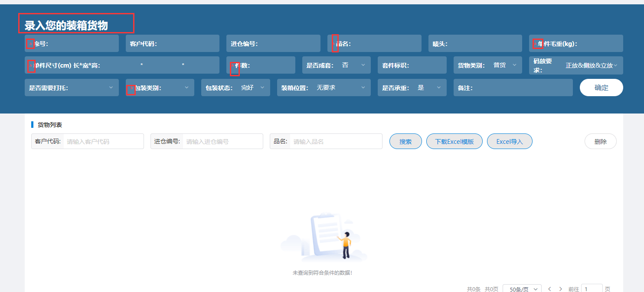Screen dimensions: 644x292
Task: Open the 货物类别 dropdown
Action: tap(505, 65)
